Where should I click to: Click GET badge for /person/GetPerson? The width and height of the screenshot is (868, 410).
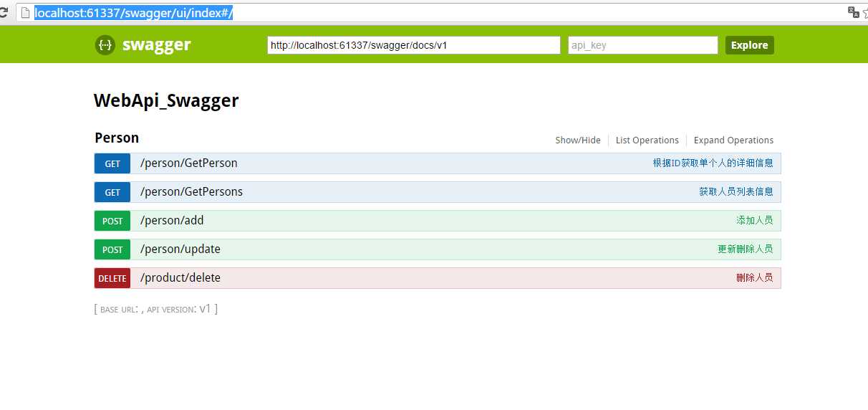coord(112,163)
